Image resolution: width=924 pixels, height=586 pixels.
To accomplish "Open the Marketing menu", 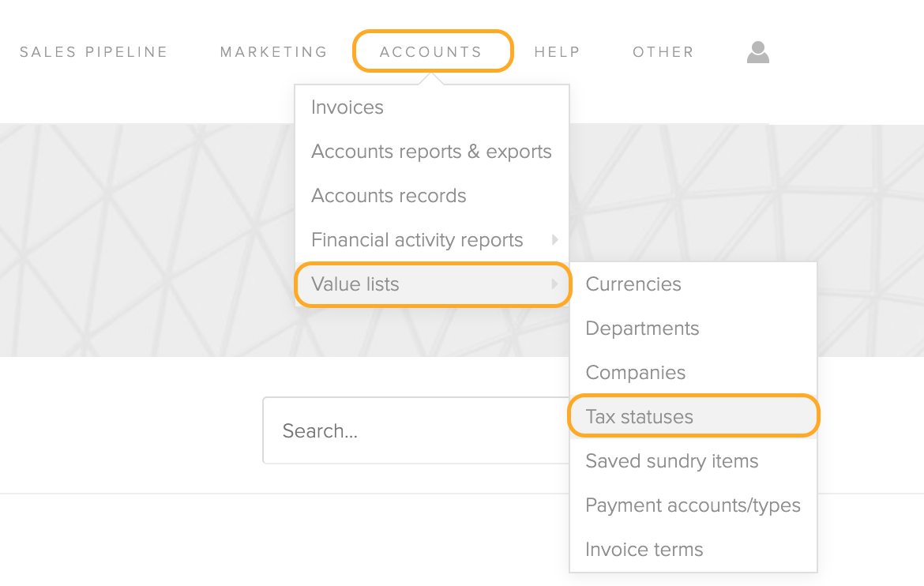I will pyautogui.click(x=274, y=52).
